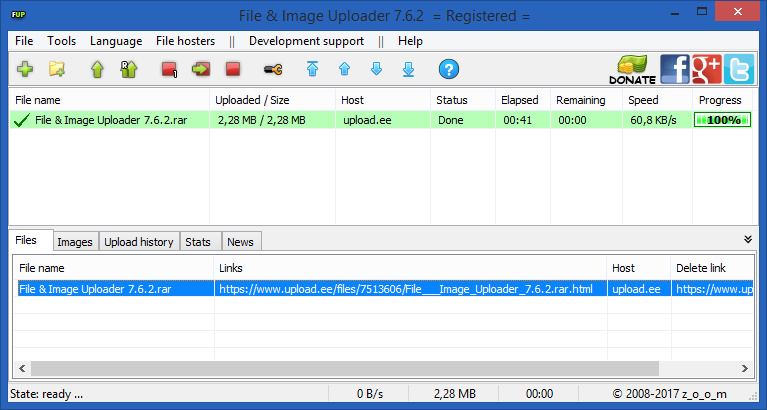Click the blue Move to bottom arrow icon
The height and width of the screenshot is (410, 767).
[408, 69]
